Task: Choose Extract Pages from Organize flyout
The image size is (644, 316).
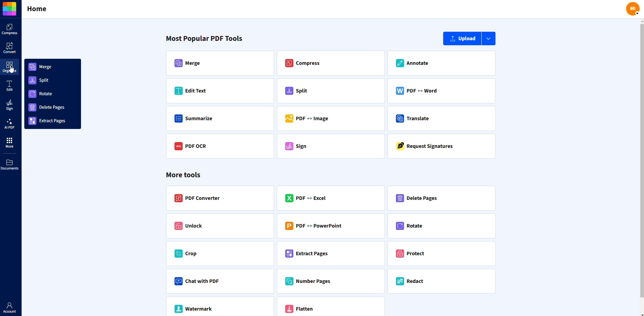Action: [53, 121]
